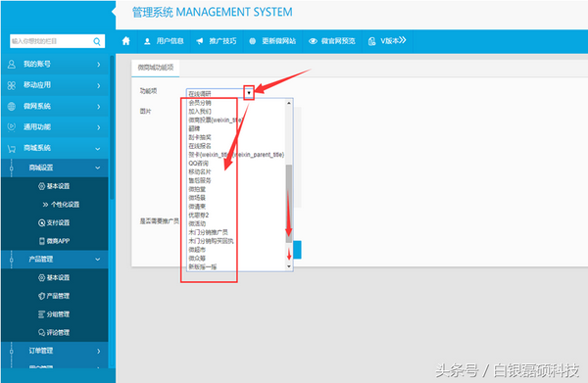Choose 微活动 from the dropdown list
This screenshot has width=588, height=383.
point(197,223)
